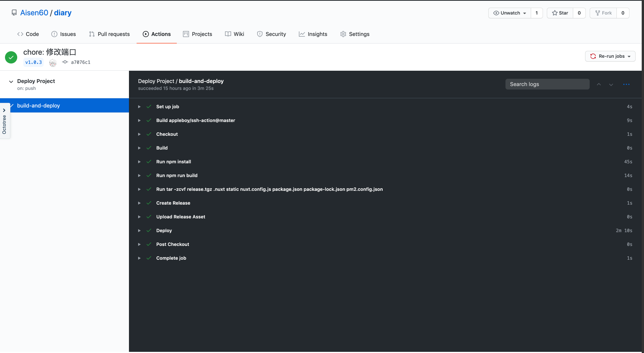Expand the Run npm install step
644x353 pixels.
tap(139, 162)
